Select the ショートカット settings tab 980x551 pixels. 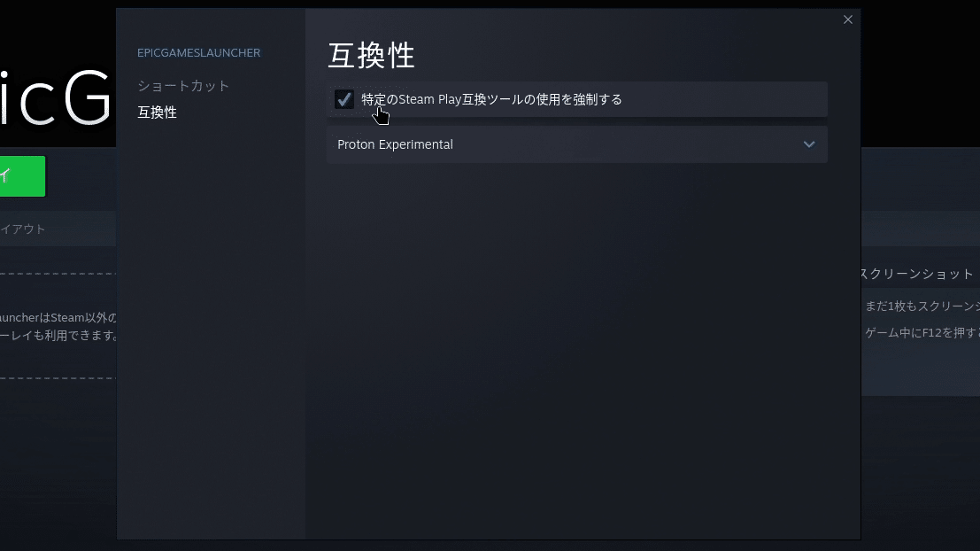(184, 86)
